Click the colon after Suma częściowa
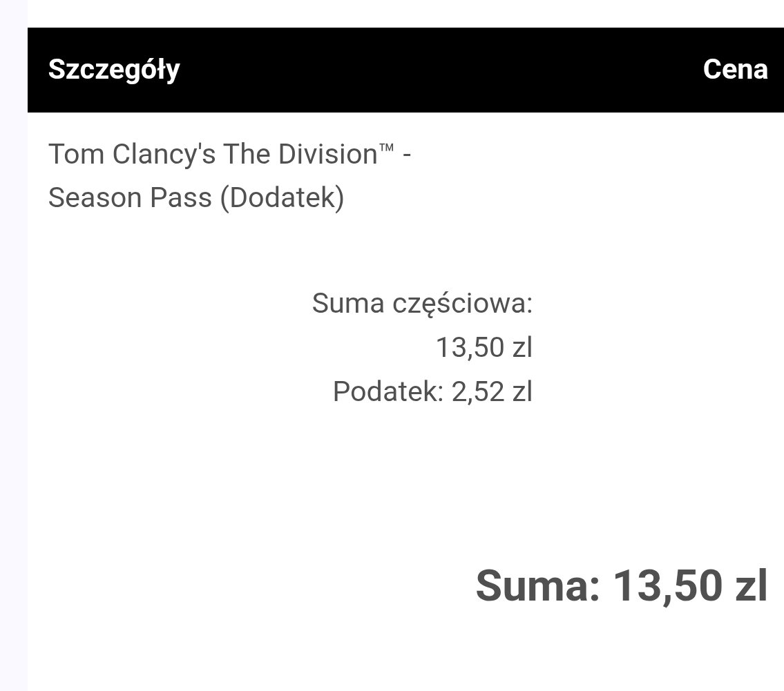This screenshot has height=691, width=784. [528, 304]
